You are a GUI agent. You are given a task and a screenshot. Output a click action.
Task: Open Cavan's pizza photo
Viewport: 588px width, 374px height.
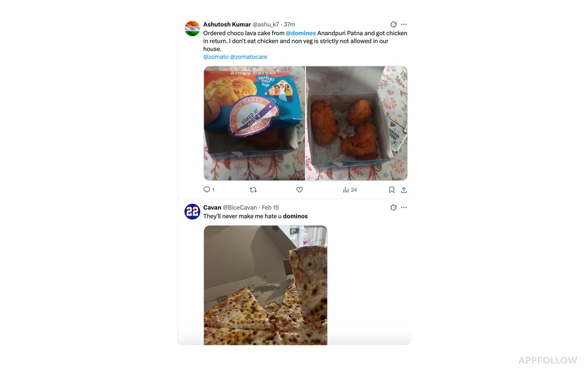point(265,285)
